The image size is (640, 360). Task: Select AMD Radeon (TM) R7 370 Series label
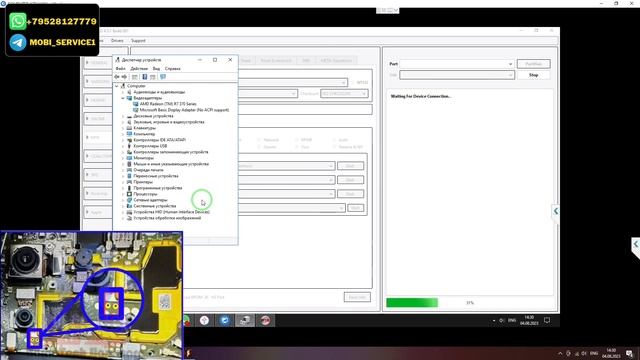(x=168, y=104)
